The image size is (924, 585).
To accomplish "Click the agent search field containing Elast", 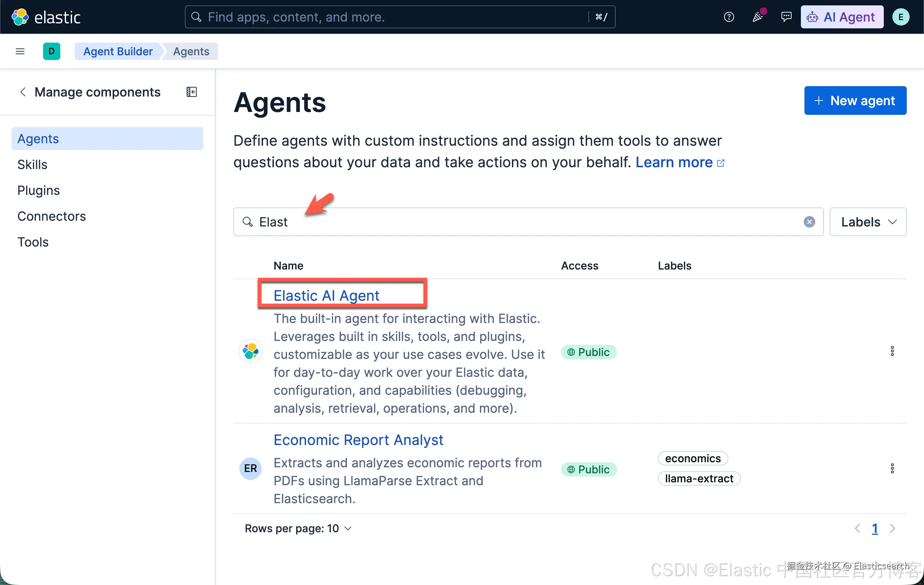I will 528,222.
